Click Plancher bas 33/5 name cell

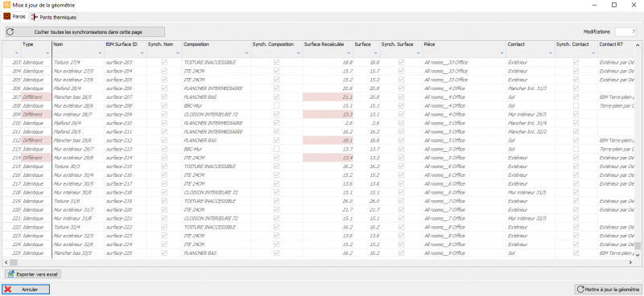(x=78, y=253)
